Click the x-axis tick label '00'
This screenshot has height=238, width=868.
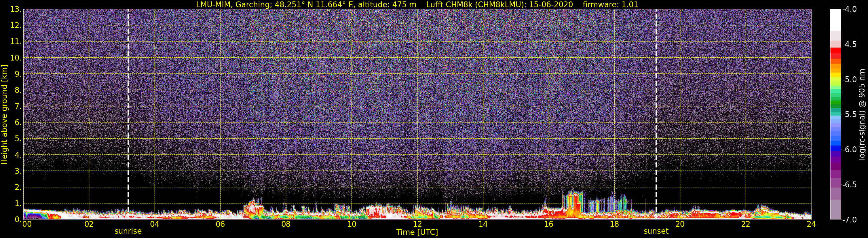coord(26,224)
